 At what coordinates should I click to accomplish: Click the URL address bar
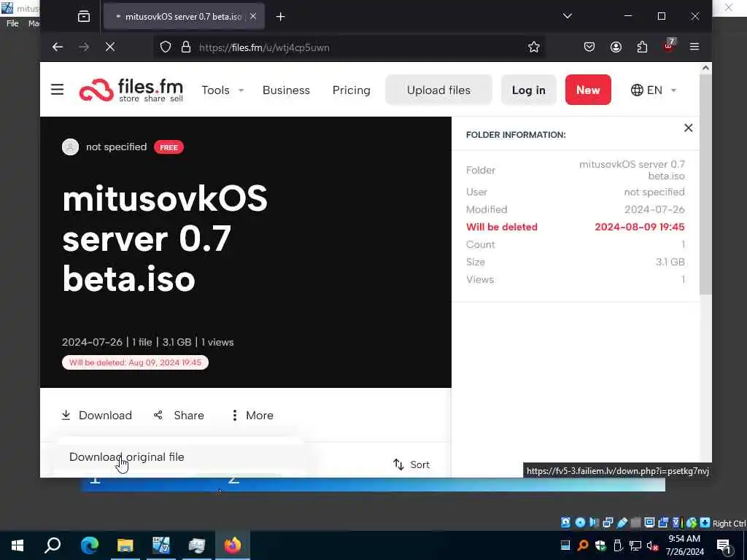click(349, 47)
